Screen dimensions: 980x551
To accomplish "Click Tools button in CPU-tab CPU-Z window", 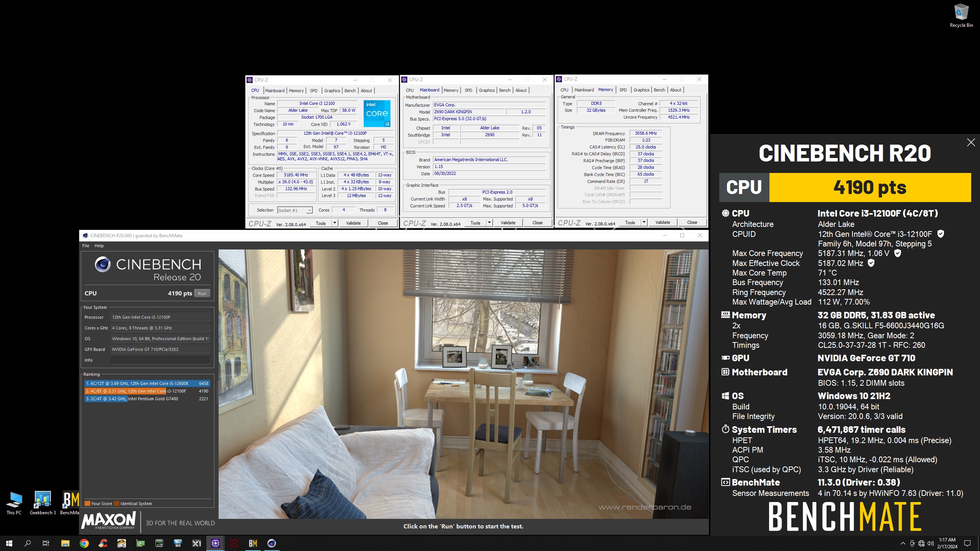I will click(321, 223).
